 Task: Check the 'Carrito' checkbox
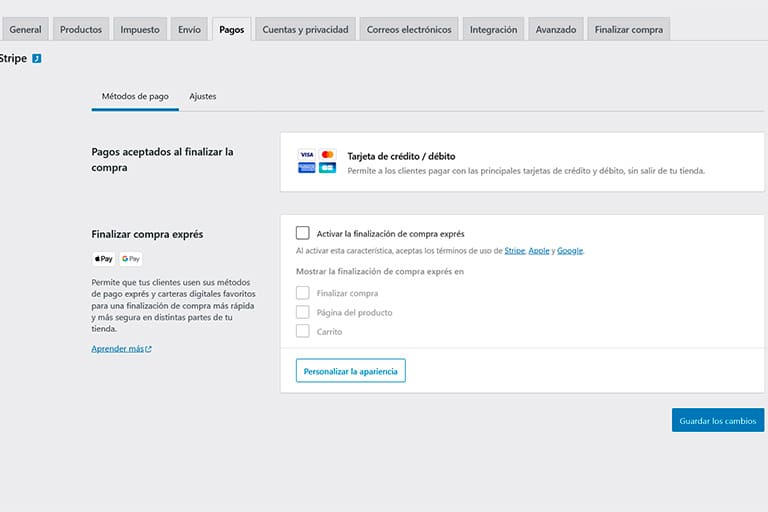pyautogui.click(x=303, y=331)
